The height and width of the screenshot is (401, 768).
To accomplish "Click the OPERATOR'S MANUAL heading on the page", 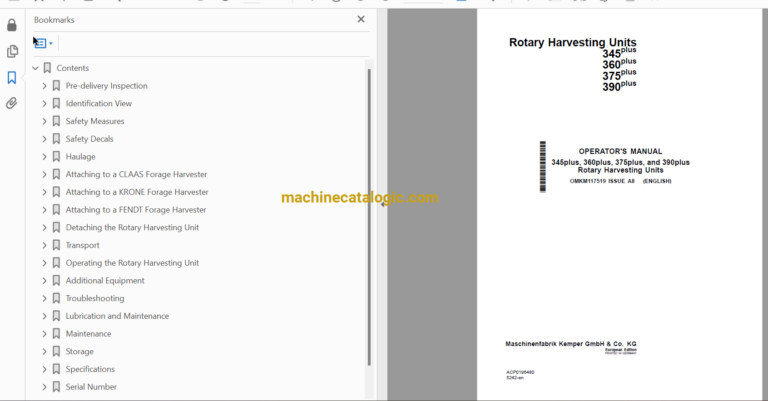I will coord(620,151).
